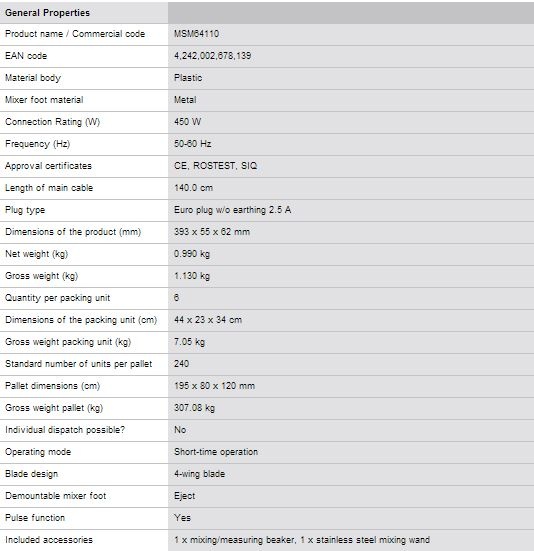534x551 pixels.
Task: Click the 140.0 cm cable length
Action: (193, 188)
